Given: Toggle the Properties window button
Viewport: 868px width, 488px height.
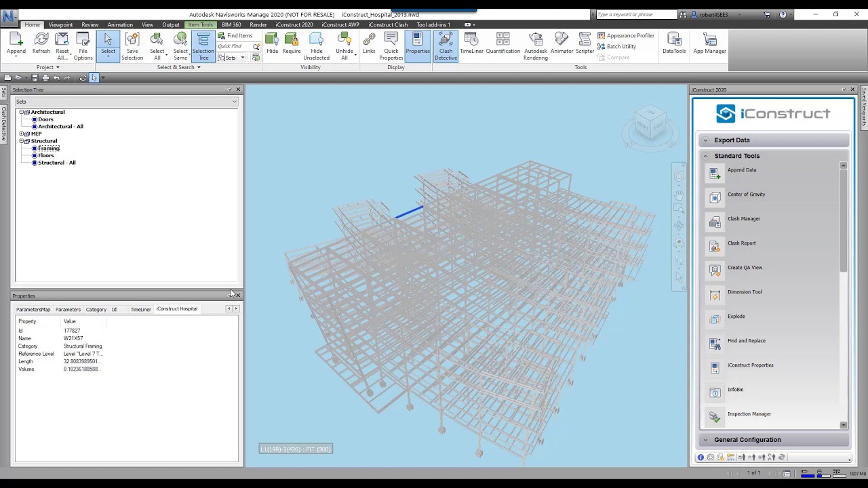Looking at the screenshot, I should [x=418, y=45].
